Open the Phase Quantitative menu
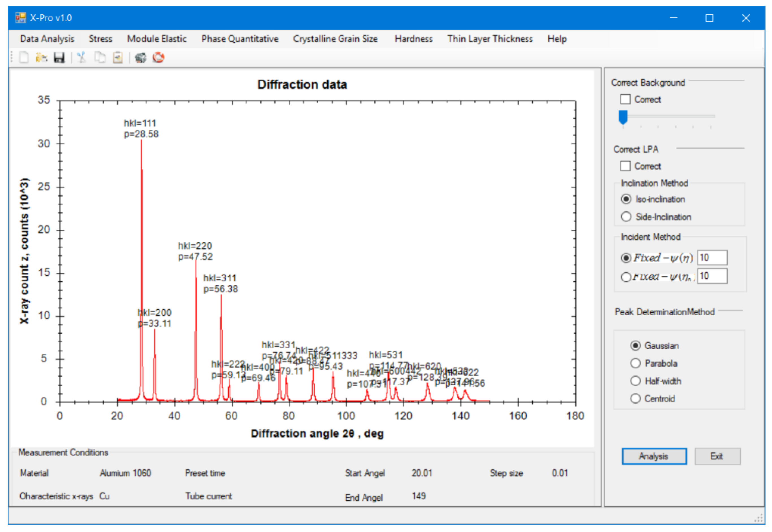This screenshot has height=532, width=772. click(239, 39)
